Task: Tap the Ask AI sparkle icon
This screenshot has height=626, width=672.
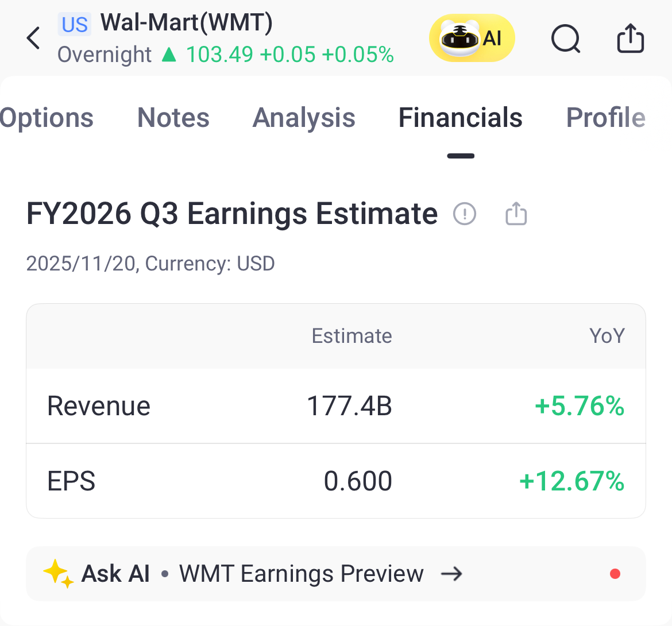Action: click(x=58, y=573)
